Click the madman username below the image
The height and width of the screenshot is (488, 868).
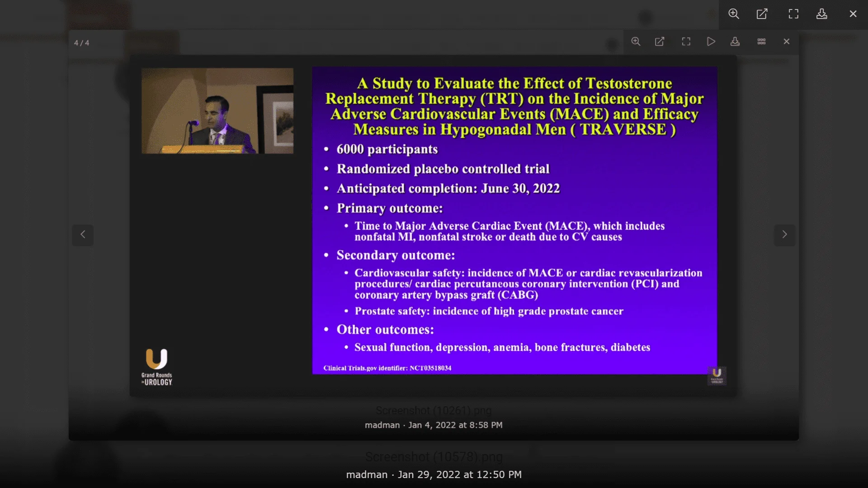[382, 425]
